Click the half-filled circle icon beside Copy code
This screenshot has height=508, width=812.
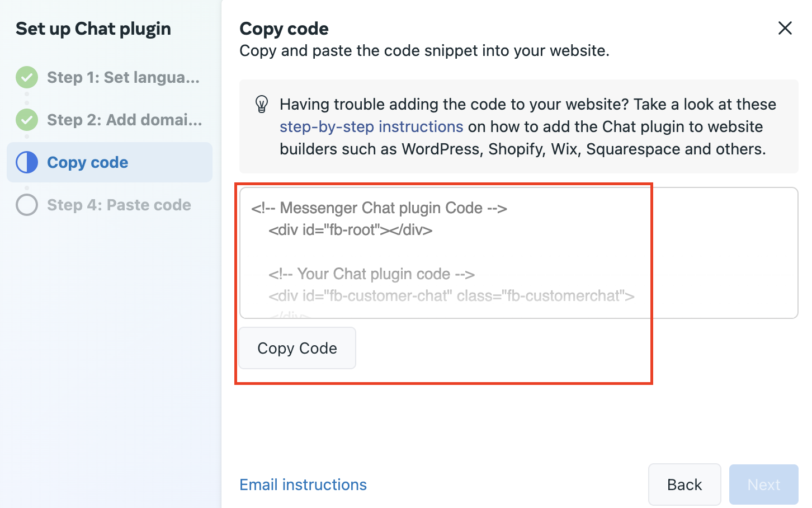pos(27,162)
